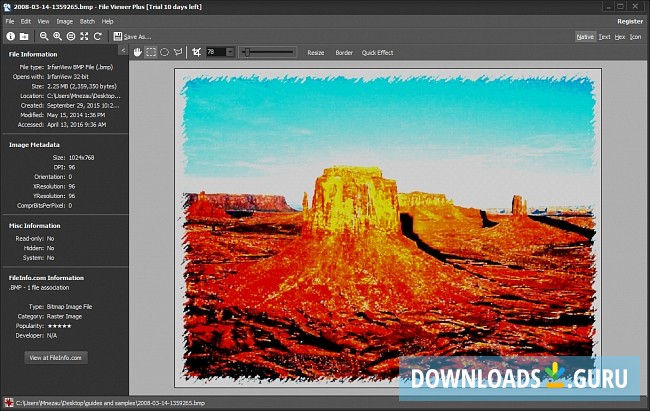Viewport: 650px width, 411px height.
Task: Maximize the File Viewer Plus window
Action: coord(621,7)
